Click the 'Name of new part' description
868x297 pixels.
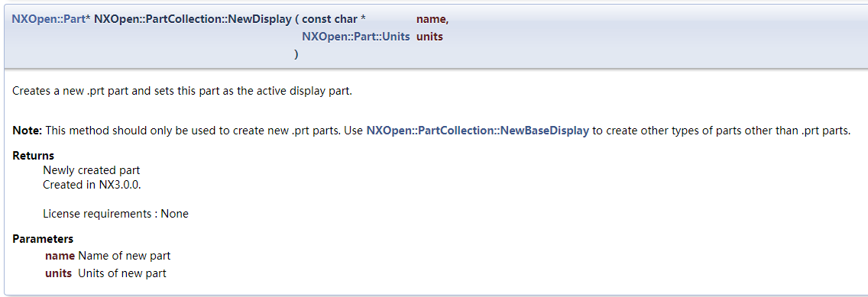coord(125,256)
